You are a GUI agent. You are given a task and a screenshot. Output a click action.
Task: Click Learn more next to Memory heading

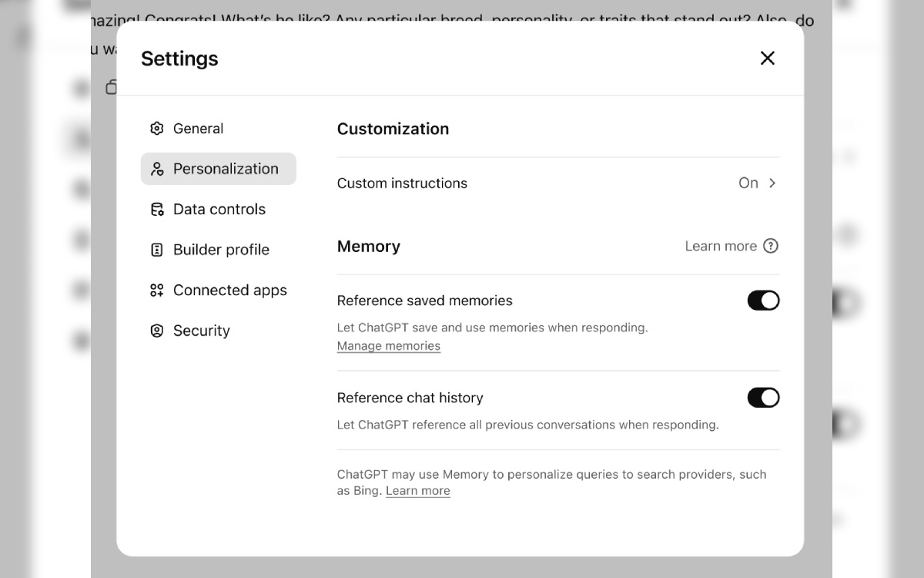(721, 246)
